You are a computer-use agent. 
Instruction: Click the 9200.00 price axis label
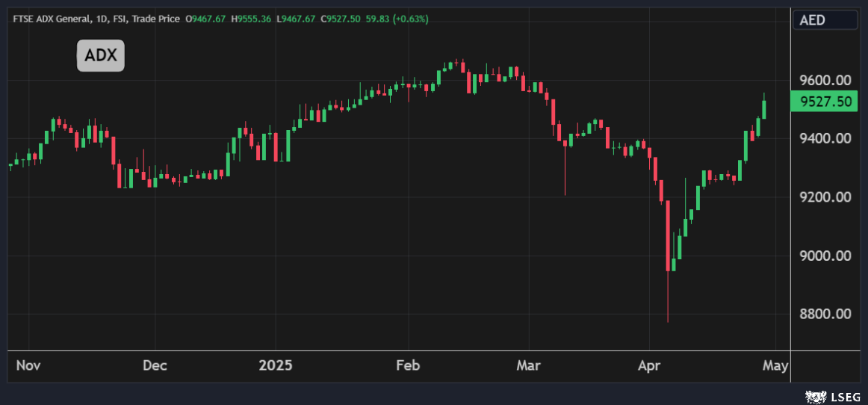coord(825,197)
